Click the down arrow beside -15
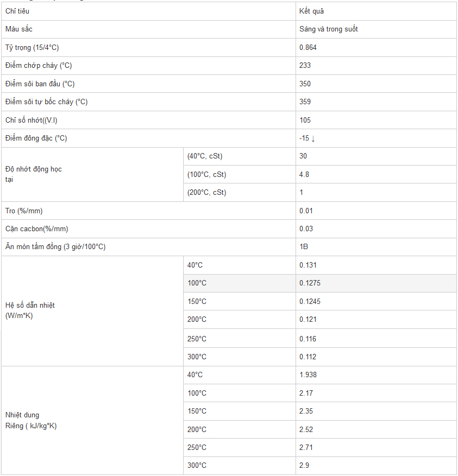 tap(313, 138)
